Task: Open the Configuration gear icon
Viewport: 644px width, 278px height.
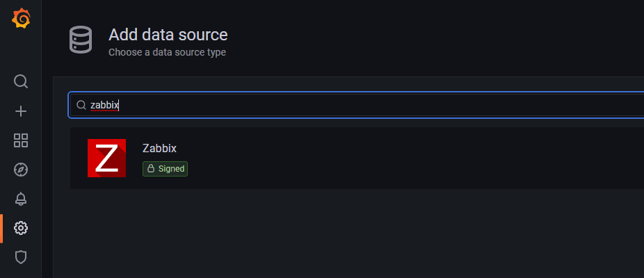Action: click(x=21, y=228)
